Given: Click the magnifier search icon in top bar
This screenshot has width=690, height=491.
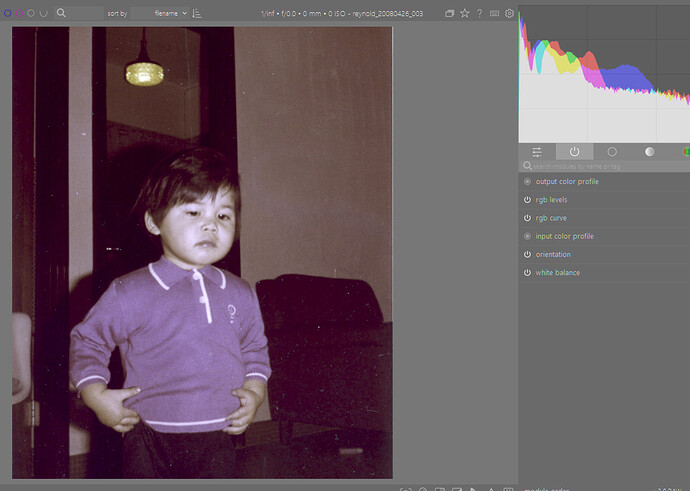Looking at the screenshot, I should (61, 13).
